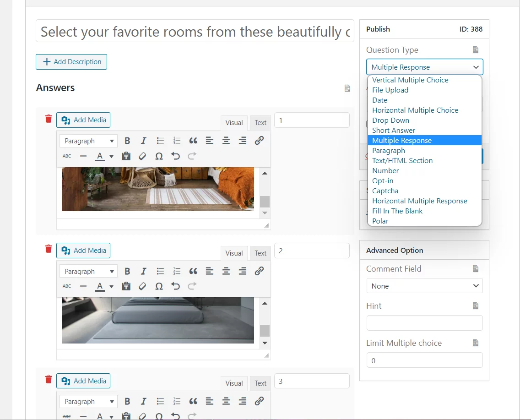Add Media to answer 3
This screenshot has width=531, height=420.
click(x=83, y=381)
